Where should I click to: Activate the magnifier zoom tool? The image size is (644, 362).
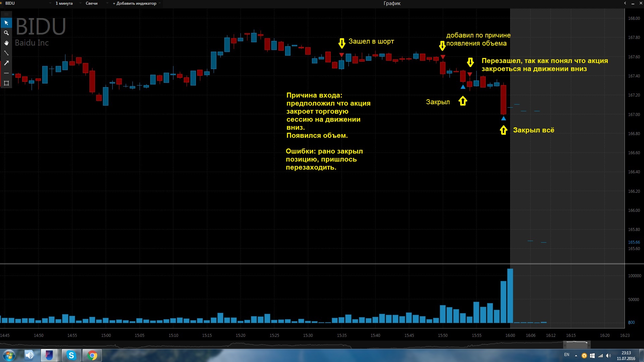pyautogui.click(x=6, y=33)
